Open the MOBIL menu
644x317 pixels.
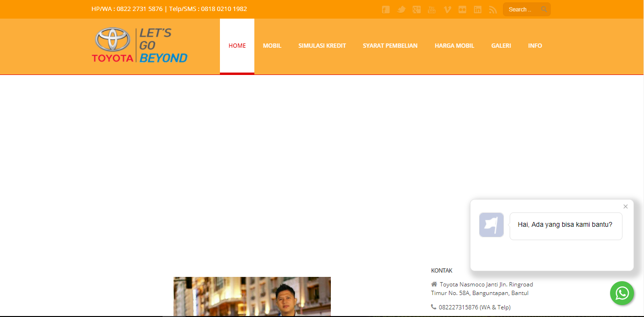tap(272, 46)
